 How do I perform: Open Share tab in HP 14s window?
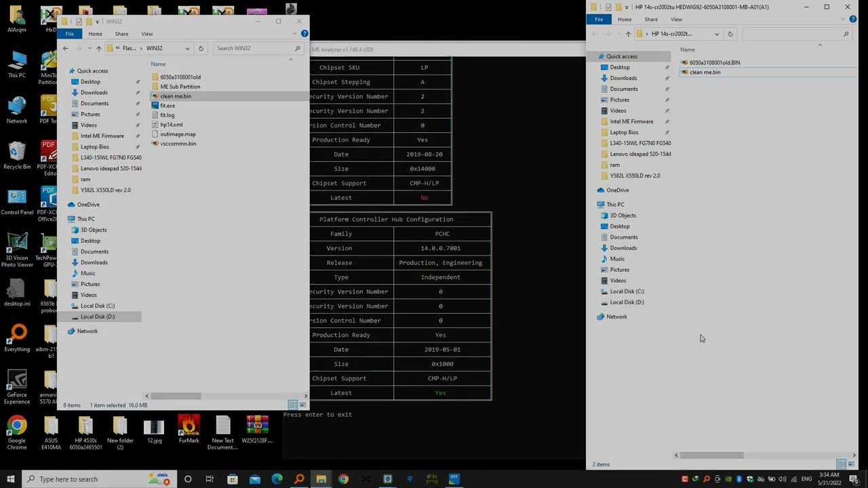coord(651,19)
